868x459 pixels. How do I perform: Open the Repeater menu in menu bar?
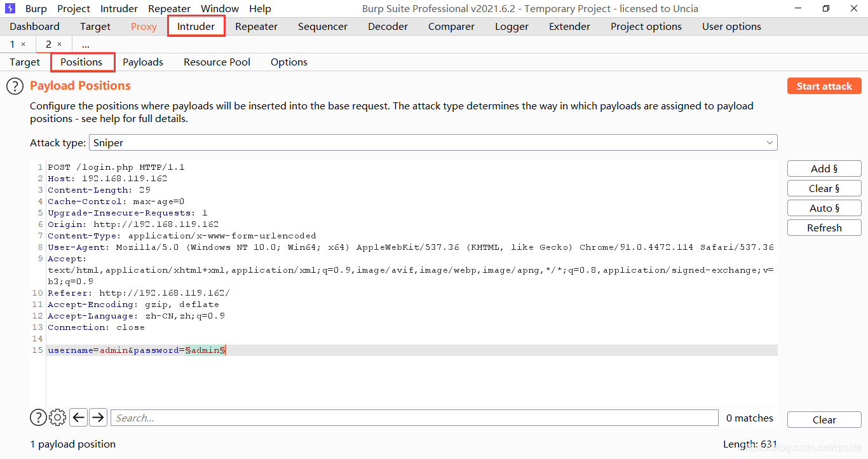(x=169, y=9)
